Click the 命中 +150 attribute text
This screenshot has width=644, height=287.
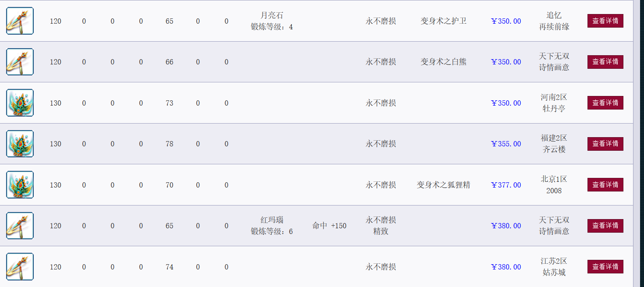[329, 226]
